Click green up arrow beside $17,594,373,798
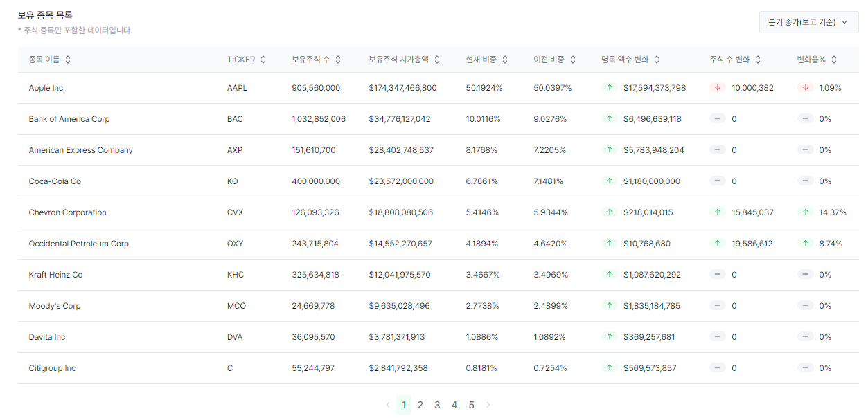Screen dimensions: 868x418 [x=610, y=88]
